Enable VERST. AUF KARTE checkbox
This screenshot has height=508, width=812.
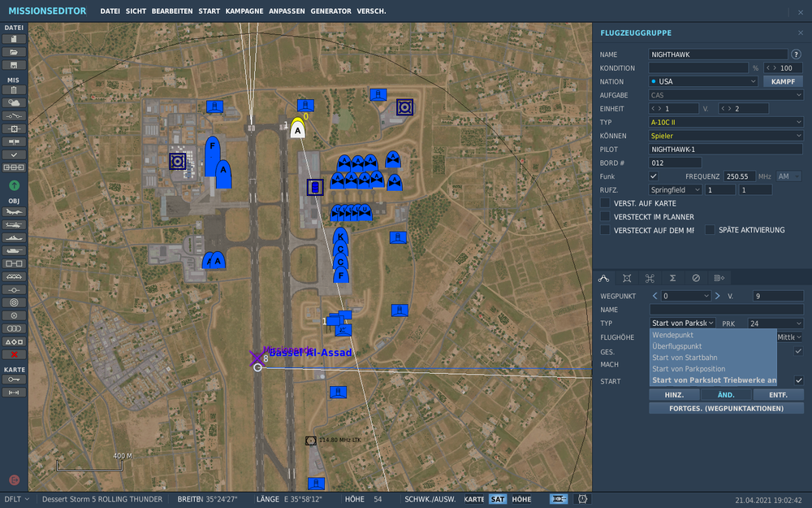coord(605,203)
